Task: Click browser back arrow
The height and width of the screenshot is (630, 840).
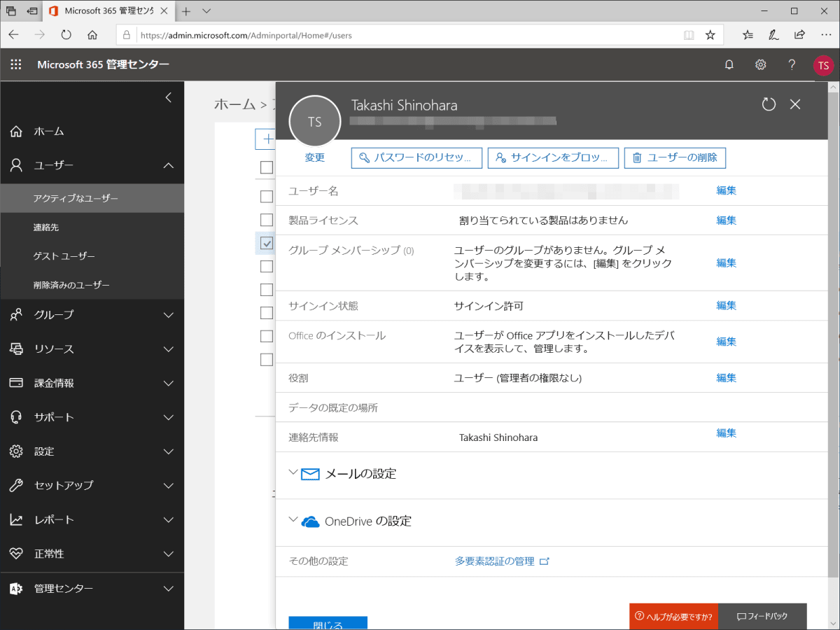Action: [14, 34]
